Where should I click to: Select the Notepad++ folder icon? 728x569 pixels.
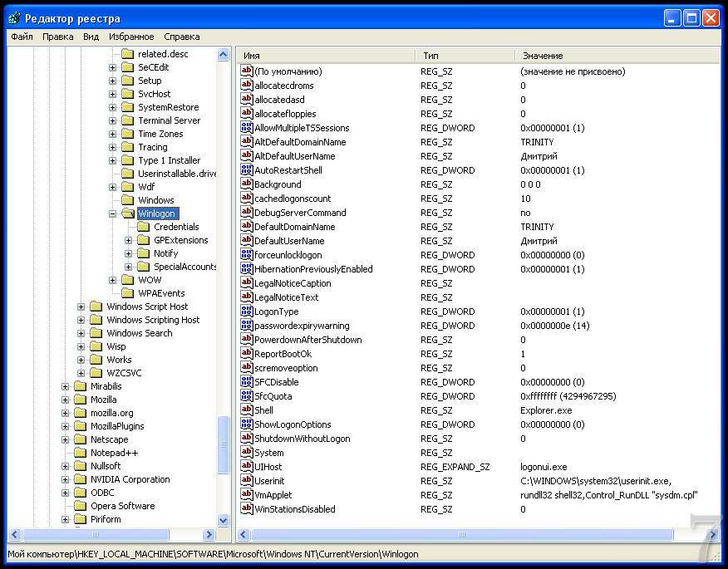tap(80, 453)
